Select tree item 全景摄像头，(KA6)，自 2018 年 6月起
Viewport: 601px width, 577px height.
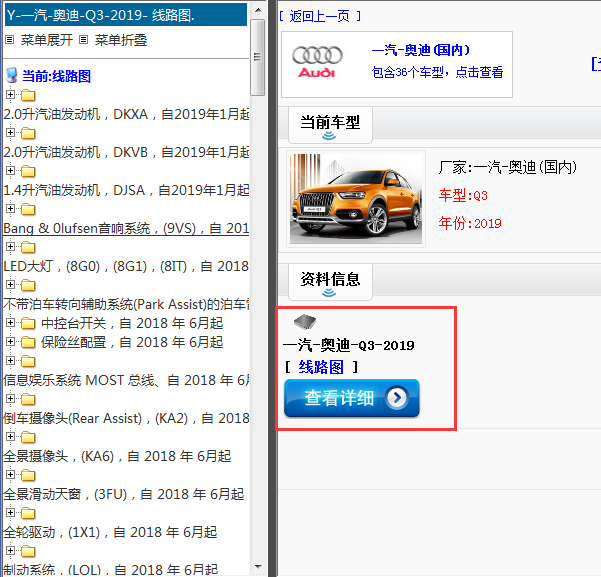pos(117,456)
